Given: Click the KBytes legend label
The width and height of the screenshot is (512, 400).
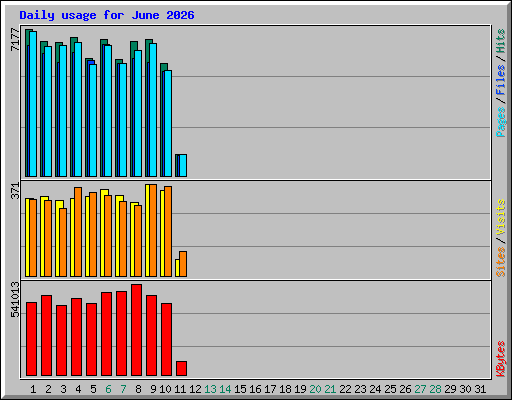Looking at the screenshot, I should pyautogui.click(x=501, y=359).
